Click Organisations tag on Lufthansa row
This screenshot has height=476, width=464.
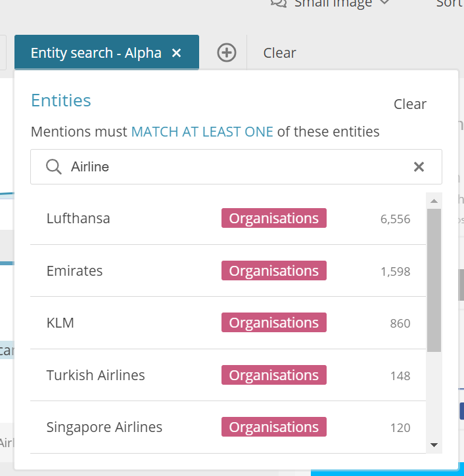pos(274,218)
